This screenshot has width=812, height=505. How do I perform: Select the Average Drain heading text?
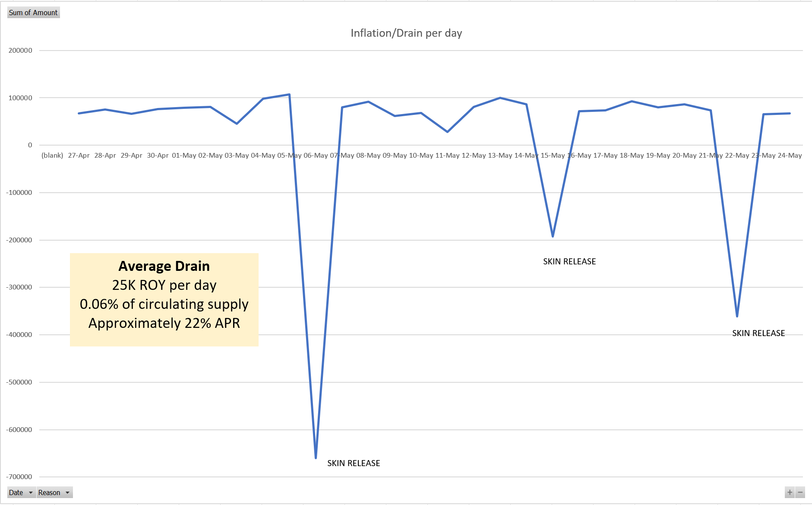[164, 266]
